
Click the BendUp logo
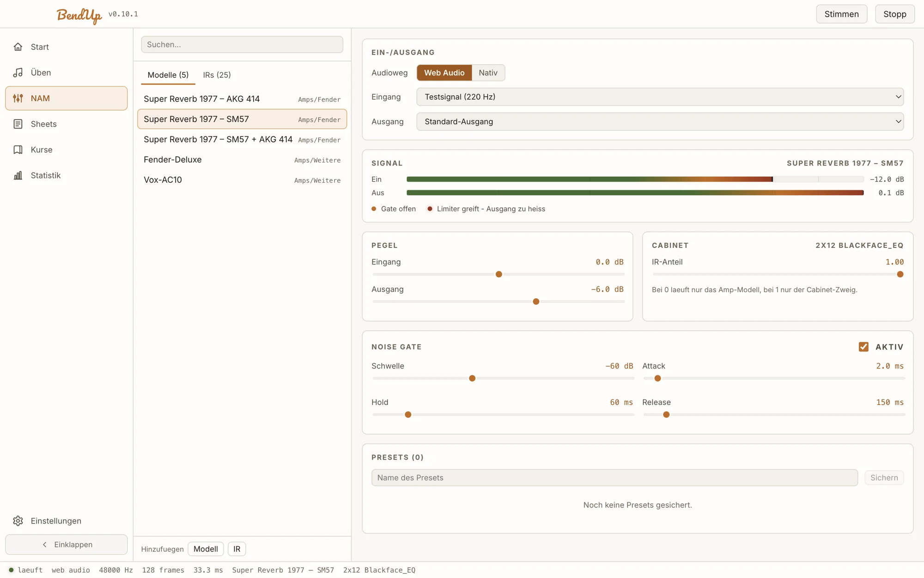tap(79, 15)
